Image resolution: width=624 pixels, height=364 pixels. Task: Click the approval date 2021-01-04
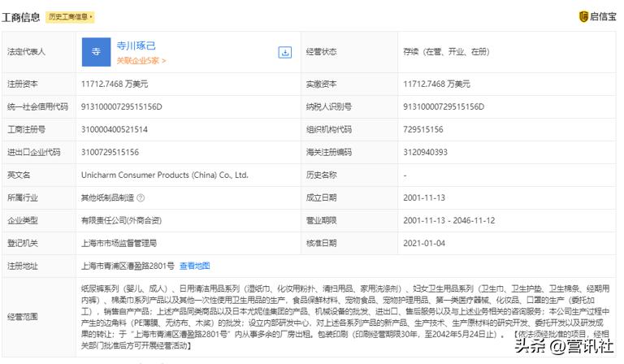click(x=424, y=243)
